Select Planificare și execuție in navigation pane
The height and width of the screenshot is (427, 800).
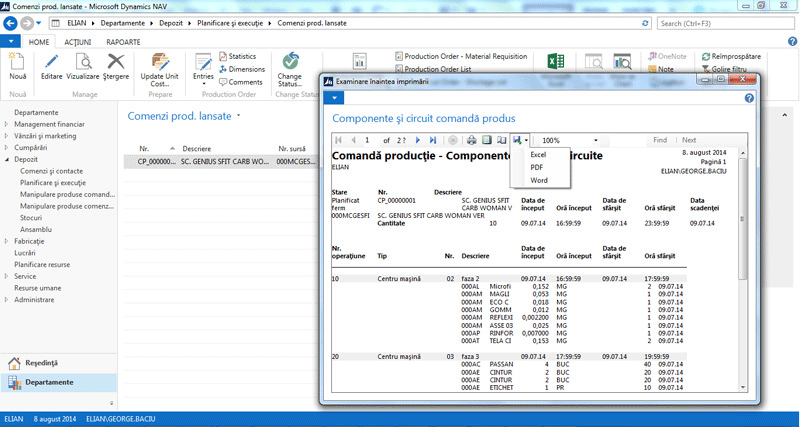53,183
